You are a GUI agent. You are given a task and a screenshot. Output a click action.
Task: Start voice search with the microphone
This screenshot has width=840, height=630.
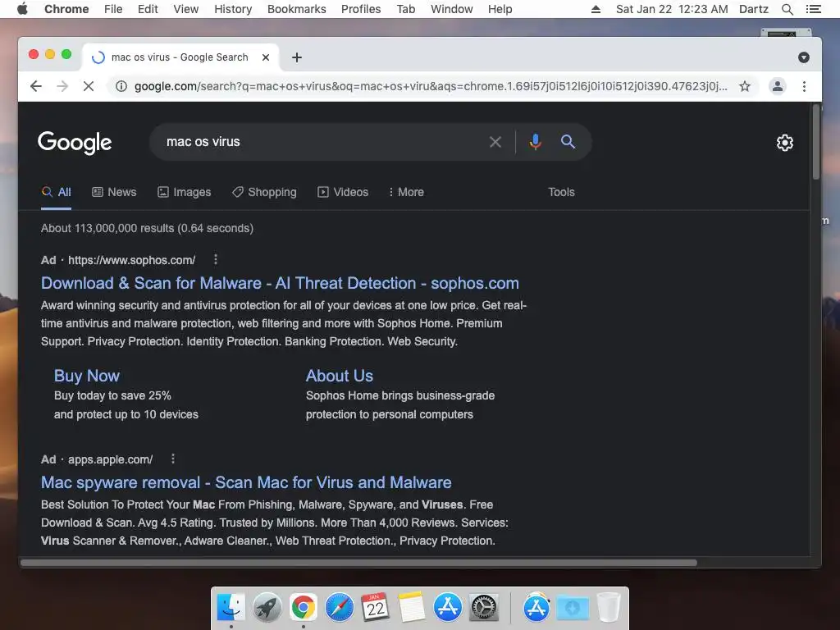[535, 142]
